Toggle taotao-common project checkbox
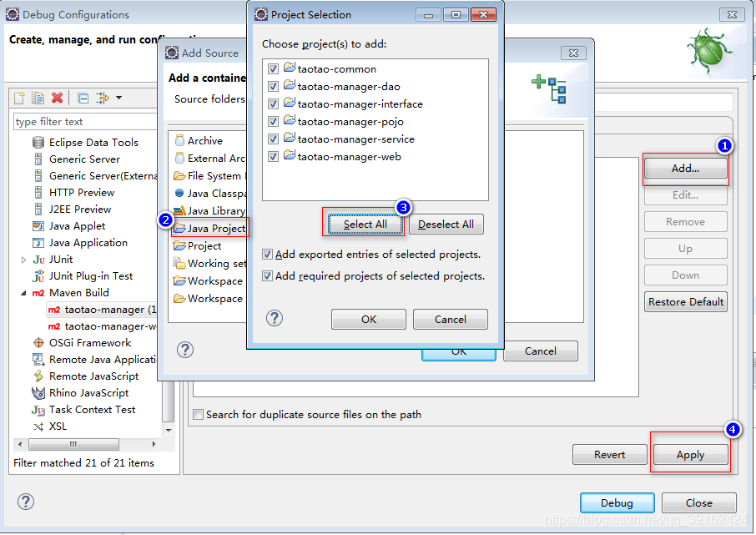This screenshot has height=535, width=756. tap(273, 69)
